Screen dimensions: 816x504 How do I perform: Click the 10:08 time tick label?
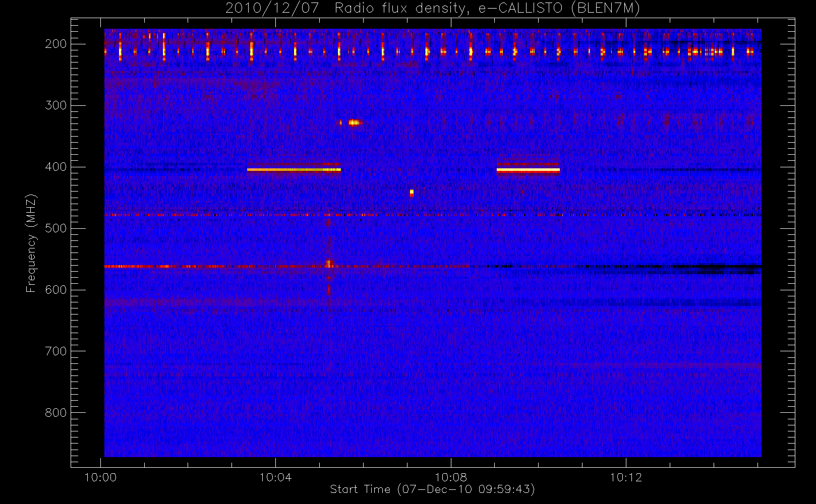(x=451, y=477)
